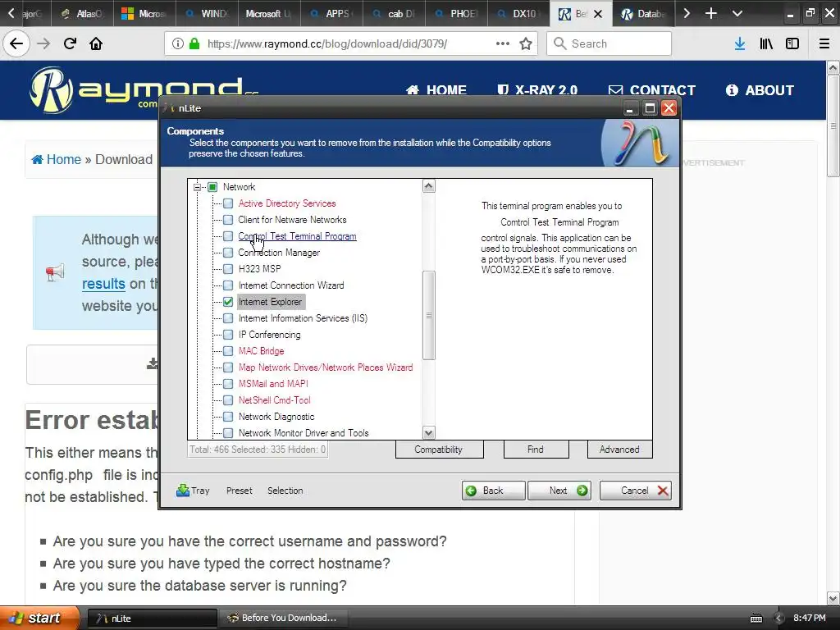Click the browser forward arrow
Image resolution: width=840 pixels, height=630 pixels.
43,43
